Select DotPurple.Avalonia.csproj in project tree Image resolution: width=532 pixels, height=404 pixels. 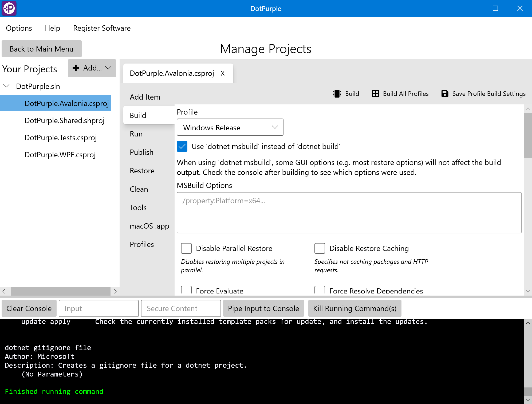[56, 103]
